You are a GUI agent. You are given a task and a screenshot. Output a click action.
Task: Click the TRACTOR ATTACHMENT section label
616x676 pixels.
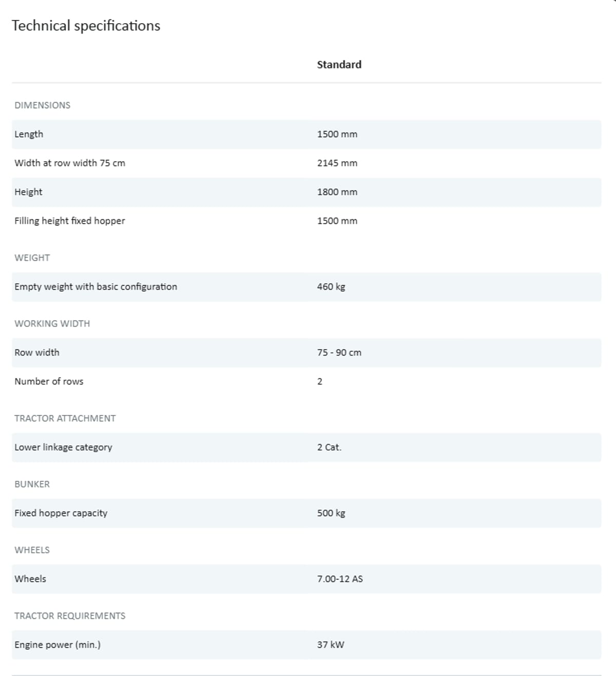pos(65,418)
